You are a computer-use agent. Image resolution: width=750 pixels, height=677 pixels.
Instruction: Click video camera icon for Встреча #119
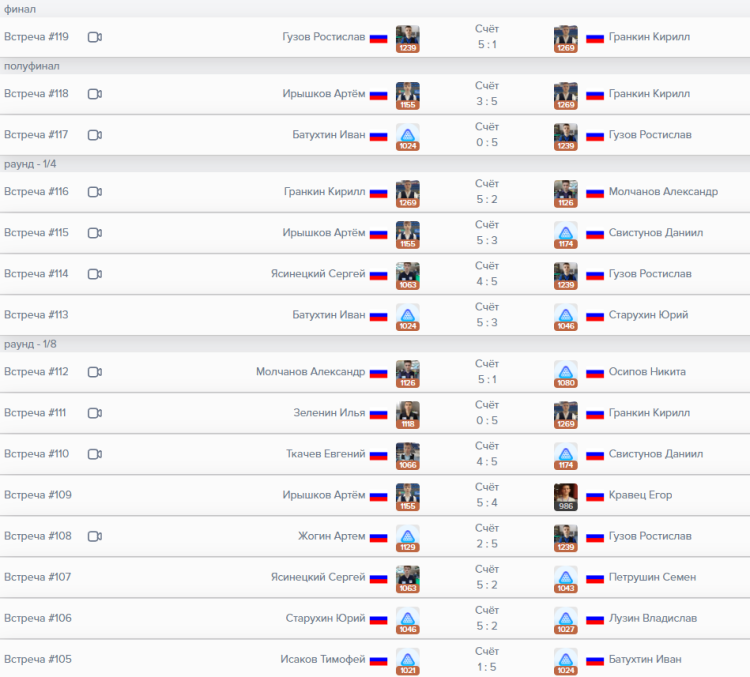(95, 38)
